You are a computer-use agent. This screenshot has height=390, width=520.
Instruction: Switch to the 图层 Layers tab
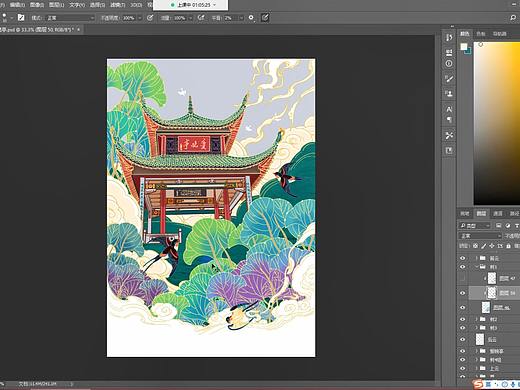481,213
